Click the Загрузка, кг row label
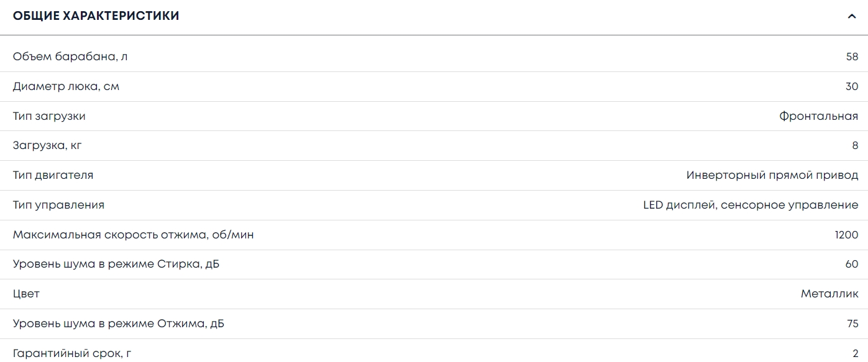This screenshot has width=868, height=362. [x=47, y=146]
